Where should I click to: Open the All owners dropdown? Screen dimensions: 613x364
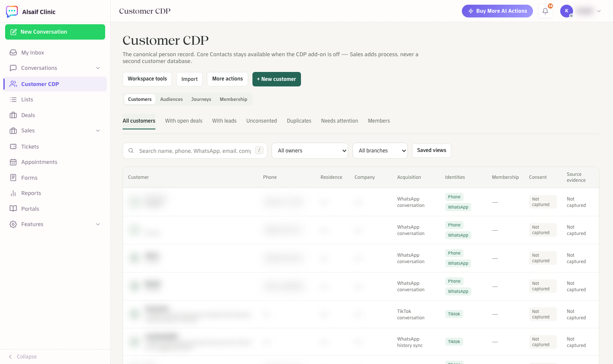coord(310,151)
